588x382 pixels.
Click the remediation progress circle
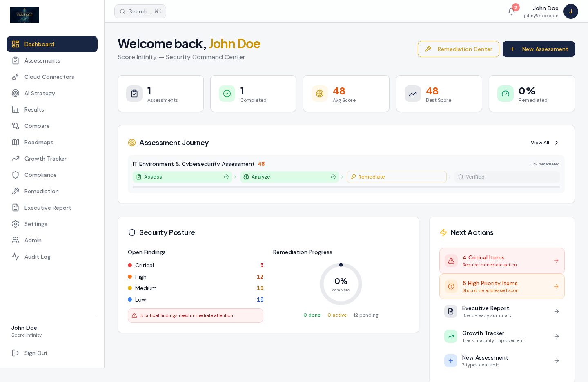(x=341, y=284)
